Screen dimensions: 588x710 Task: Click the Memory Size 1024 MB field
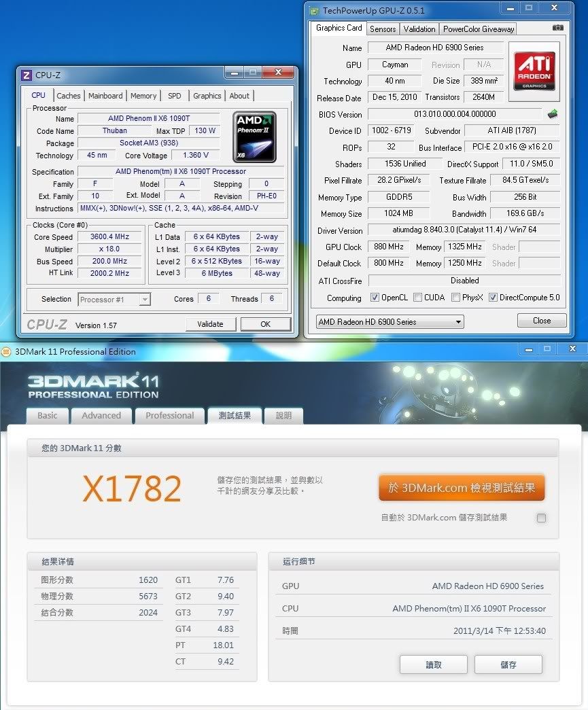(x=398, y=213)
